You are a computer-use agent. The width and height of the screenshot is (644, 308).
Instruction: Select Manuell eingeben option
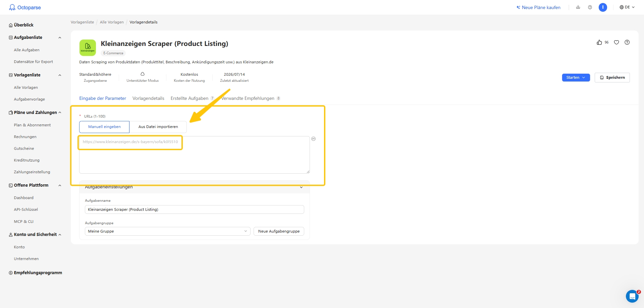pyautogui.click(x=104, y=127)
